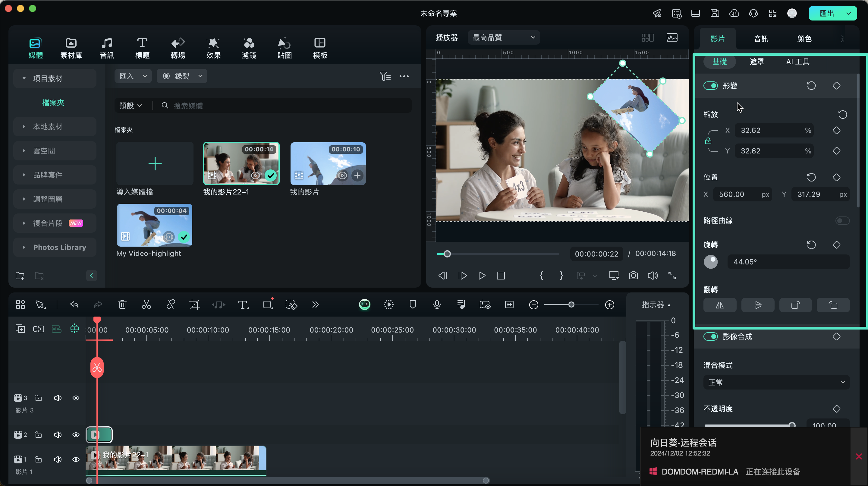Click the flip vertical button
The image size is (868, 486).
(x=758, y=305)
